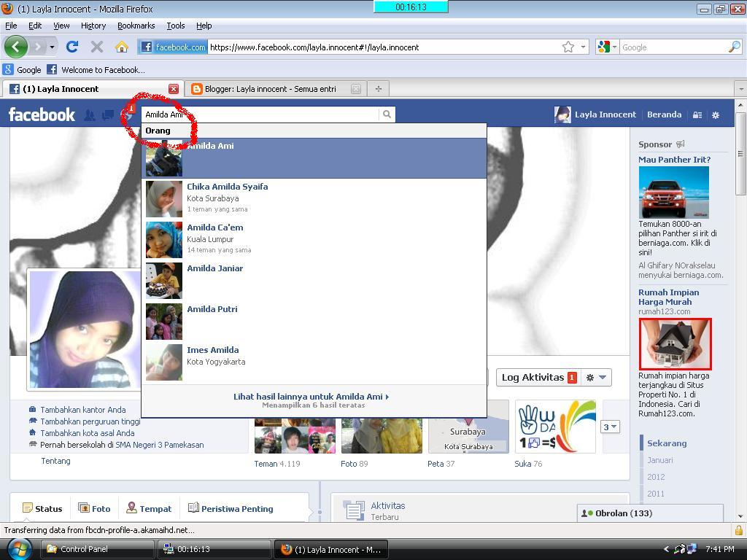Reload the page with the refresh icon

pos(72,47)
